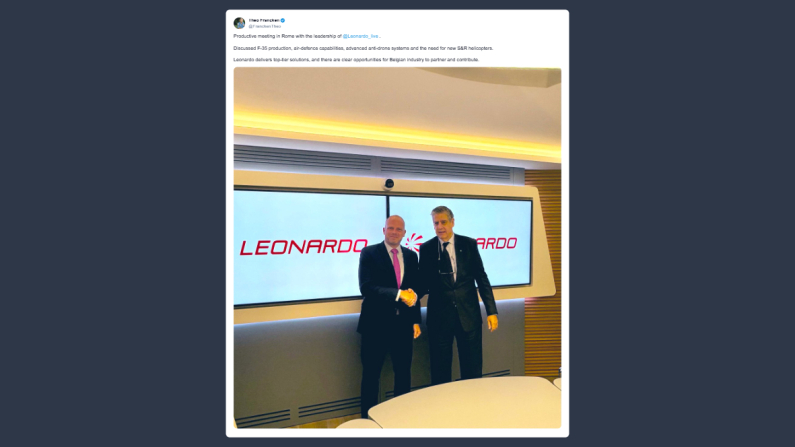Screen dimensions: 795x447
Task: Click the Leonardo starburst emblem between the men
Action: [413, 242]
